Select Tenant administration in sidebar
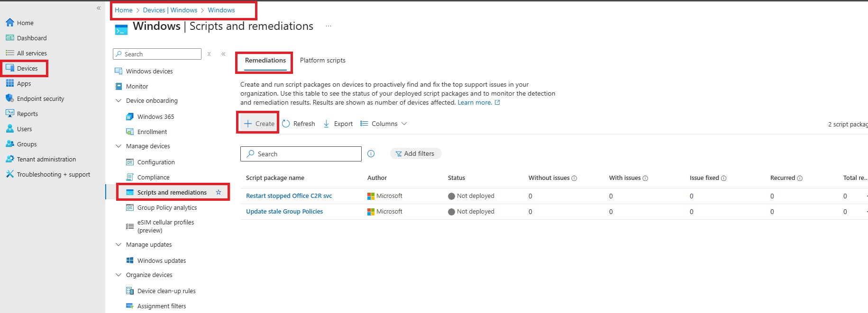 [46, 159]
